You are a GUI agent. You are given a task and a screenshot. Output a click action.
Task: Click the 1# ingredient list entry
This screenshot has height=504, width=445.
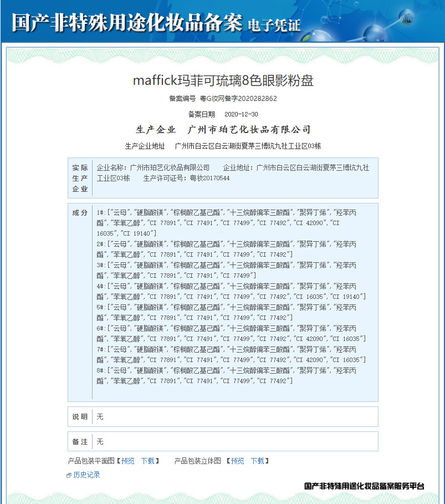coord(227,223)
